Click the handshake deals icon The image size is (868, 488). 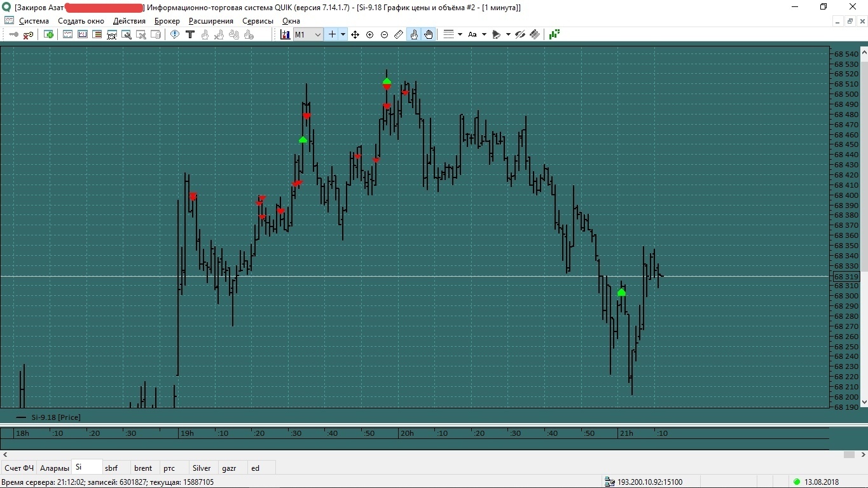point(112,34)
